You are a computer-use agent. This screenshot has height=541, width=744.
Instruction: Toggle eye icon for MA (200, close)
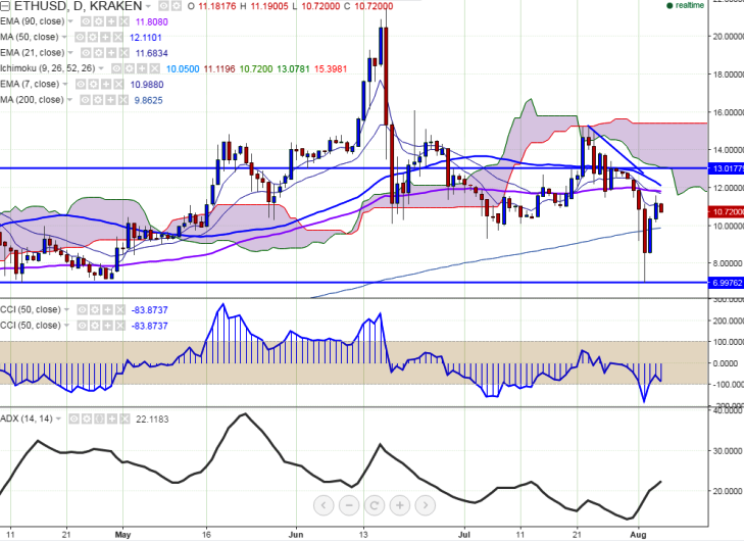tap(85, 100)
